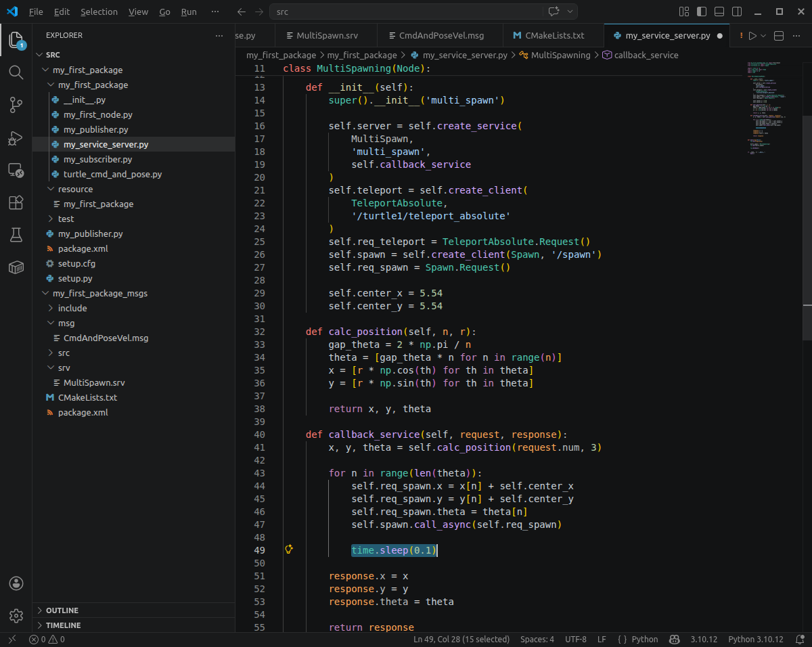Open the ROS package box view icon
The height and width of the screenshot is (647, 812).
pos(16,267)
